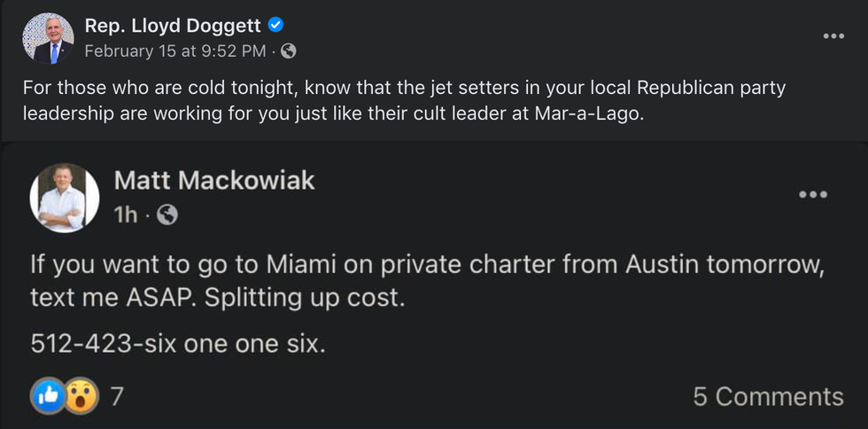Open Rep. Lloyd Doggett's profile picture
The image size is (868, 429).
click(47, 38)
